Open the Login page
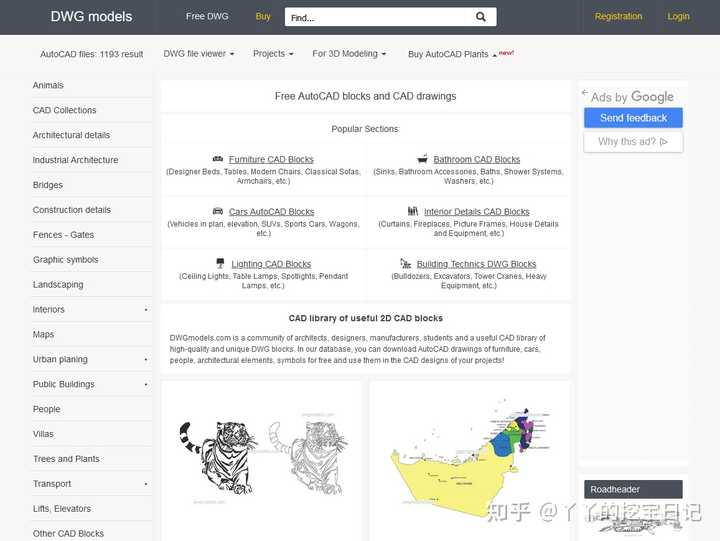The image size is (720, 541). pos(679,17)
